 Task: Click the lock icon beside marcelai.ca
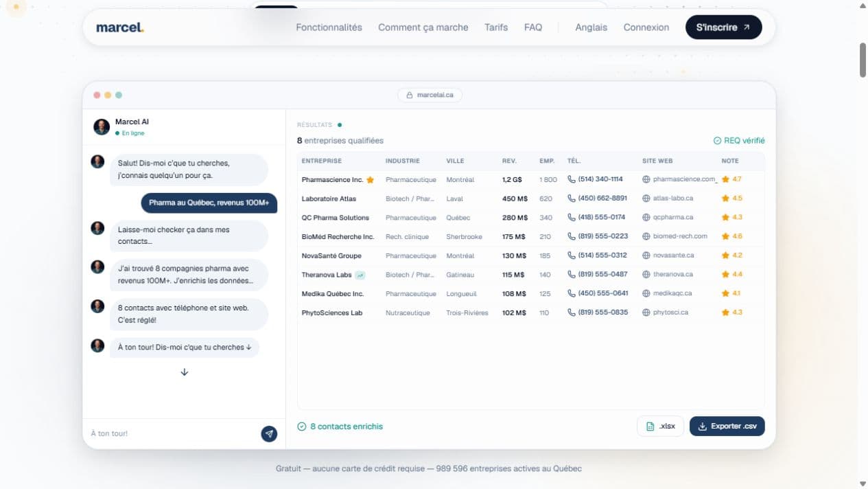click(x=410, y=95)
